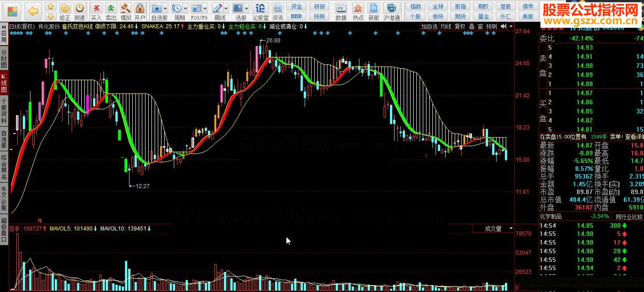Image resolution: width=644 pixels, height=292 pixels.
Task: Click the 指数 market button
Action: tap(415, 6)
